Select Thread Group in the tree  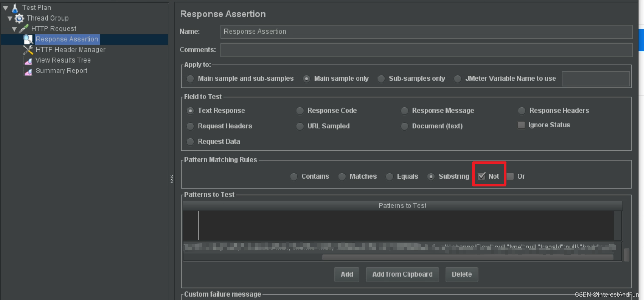(x=47, y=18)
